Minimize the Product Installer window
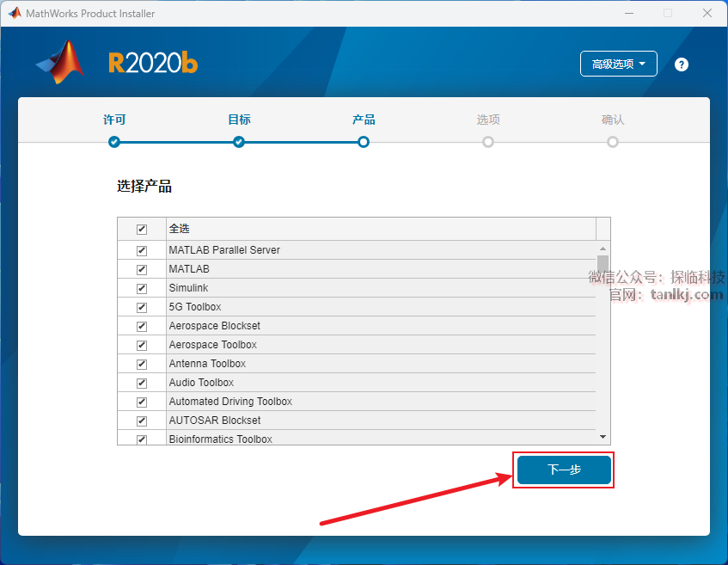Viewport: 728px width, 565px height. (629, 13)
